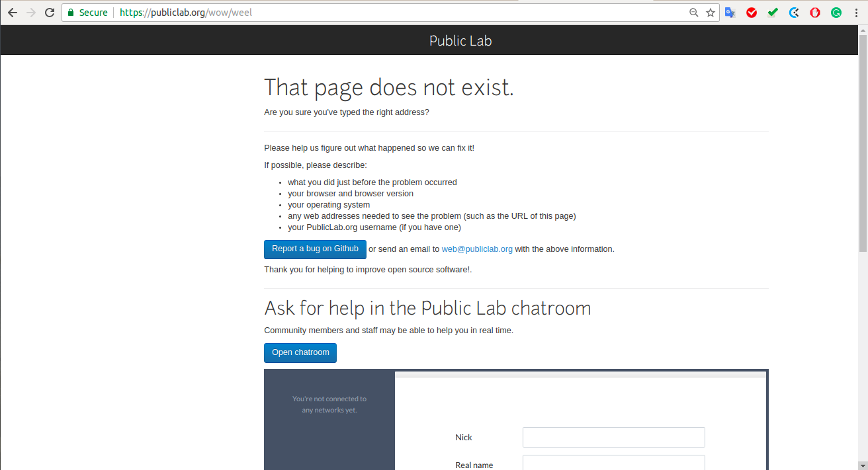
Task: Click 'your operating system' list item
Action: tap(329, 205)
